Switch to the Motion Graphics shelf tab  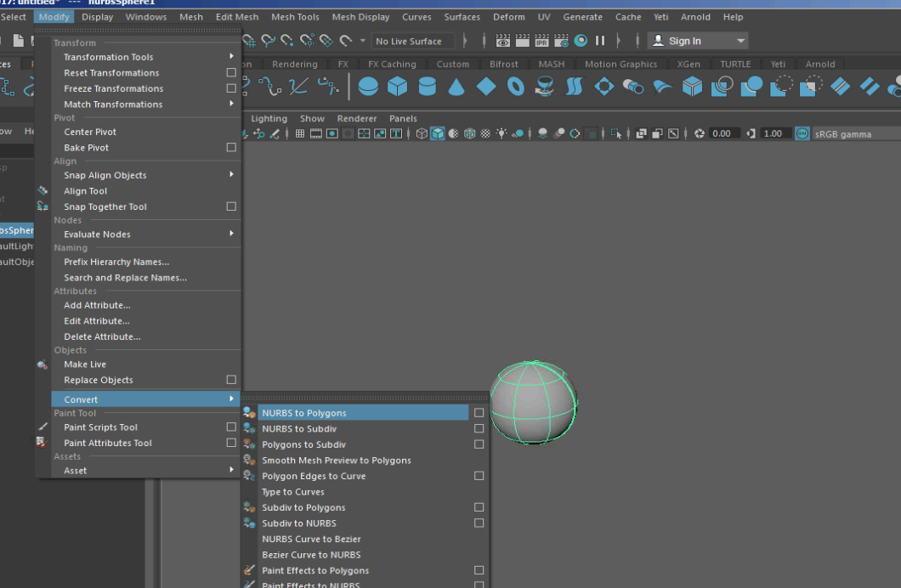(620, 64)
